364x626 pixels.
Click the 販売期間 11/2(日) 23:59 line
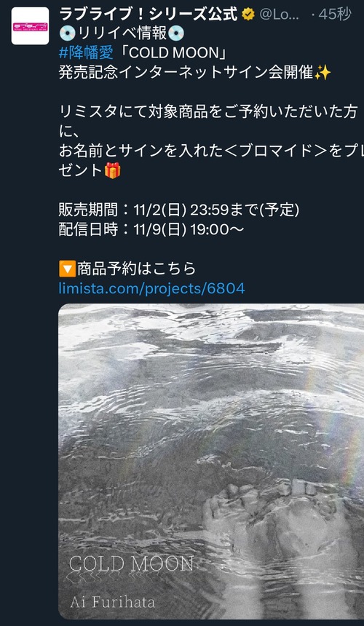point(179,210)
